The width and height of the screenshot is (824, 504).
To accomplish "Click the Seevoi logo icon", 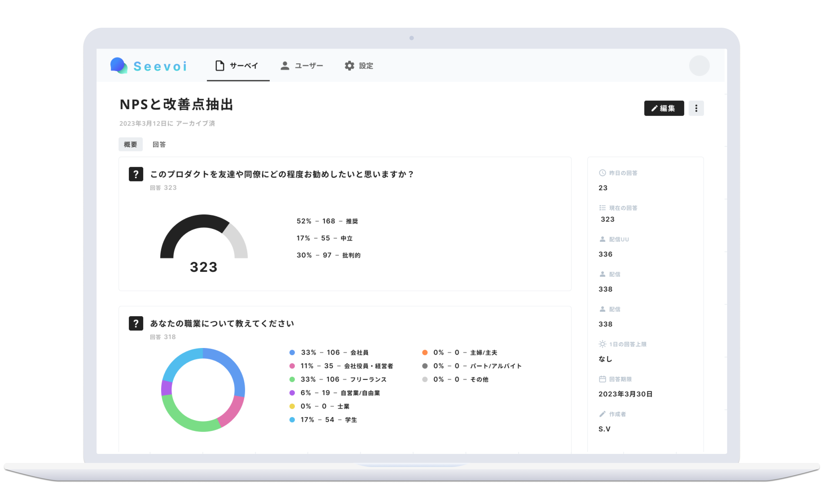I will click(119, 66).
